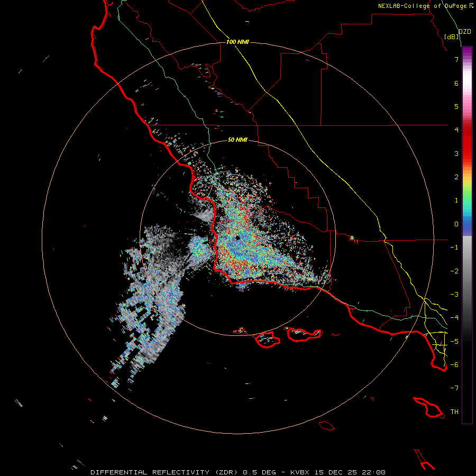Click the 7 value on the color scale

(x=456, y=59)
